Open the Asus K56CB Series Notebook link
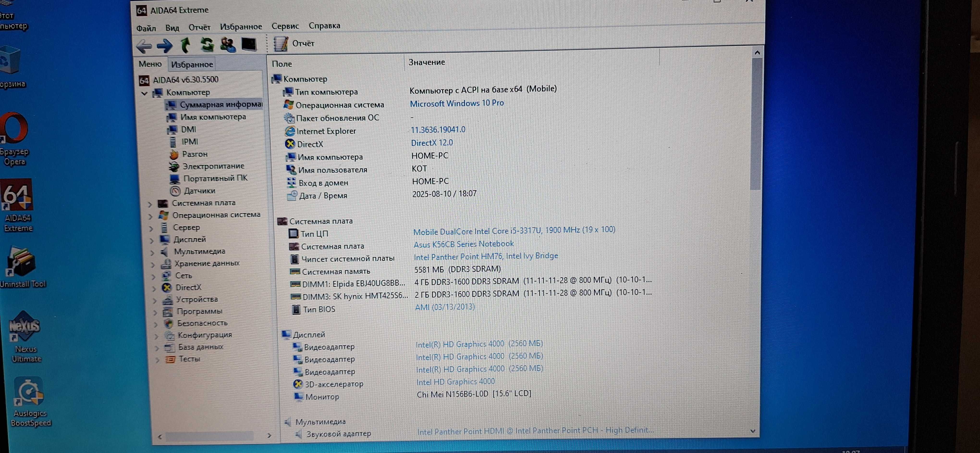 (x=463, y=244)
